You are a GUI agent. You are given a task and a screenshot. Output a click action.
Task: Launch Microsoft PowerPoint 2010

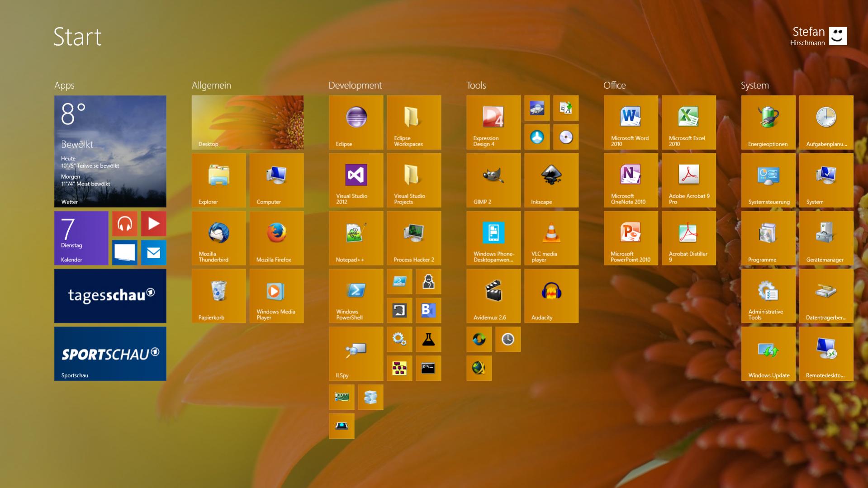631,238
